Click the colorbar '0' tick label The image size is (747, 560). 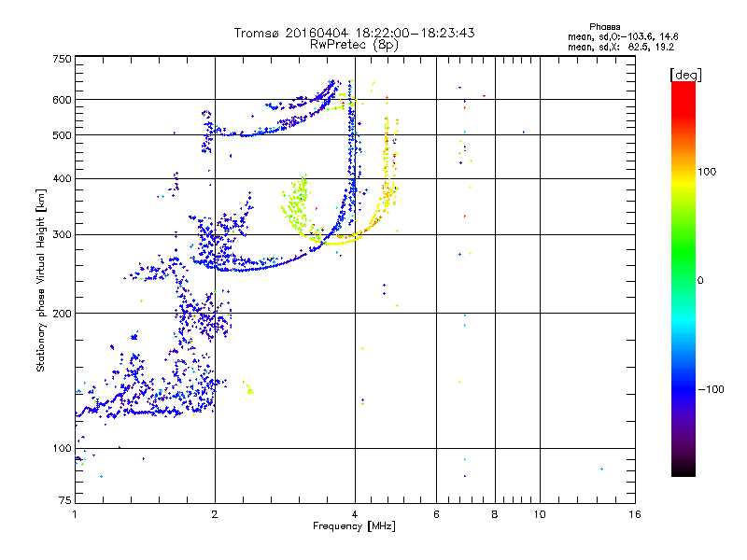coord(700,281)
